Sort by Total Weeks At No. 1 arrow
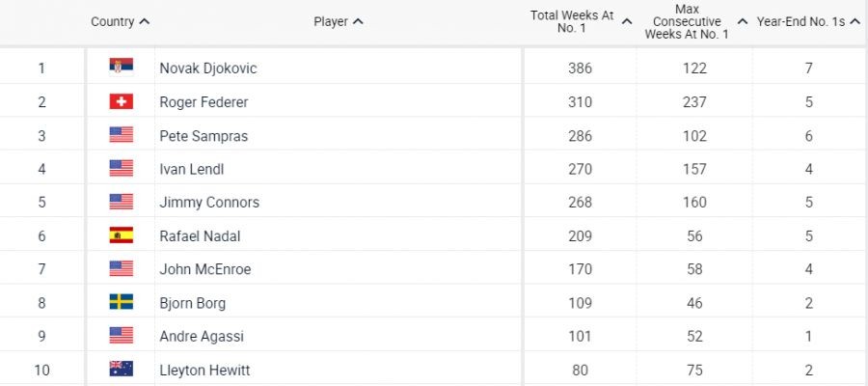868x386 pixels. (627, 21)
